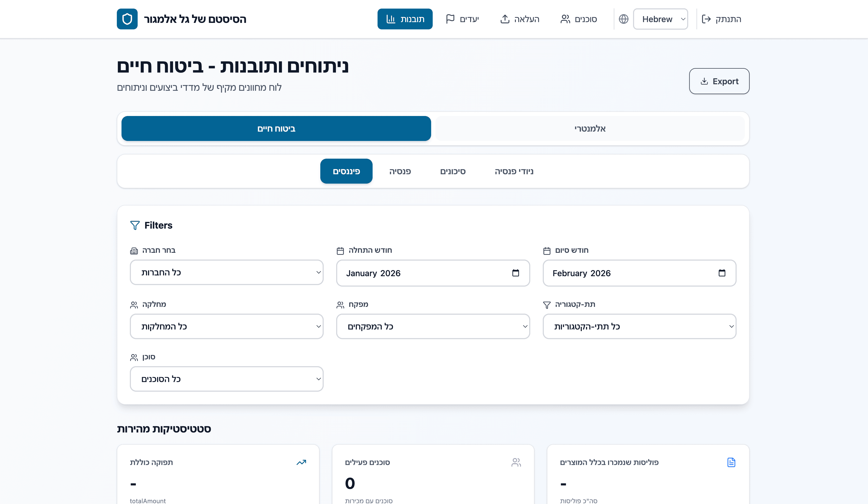Screen dimensions: 868x504
Task: Expand כל החברות company dropdown
Action: [226, 272]
